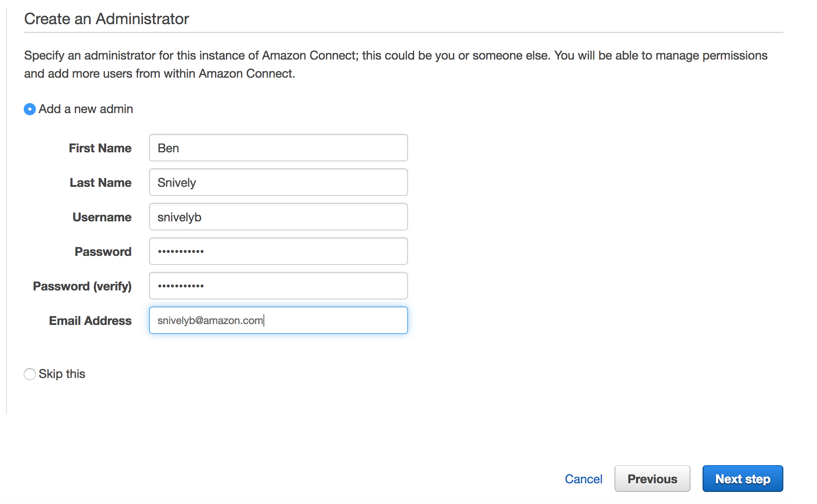Viewport: 817px width, 504px height.
Task: Click the 'Email Address' label text
Action: [x=90, y=321]
